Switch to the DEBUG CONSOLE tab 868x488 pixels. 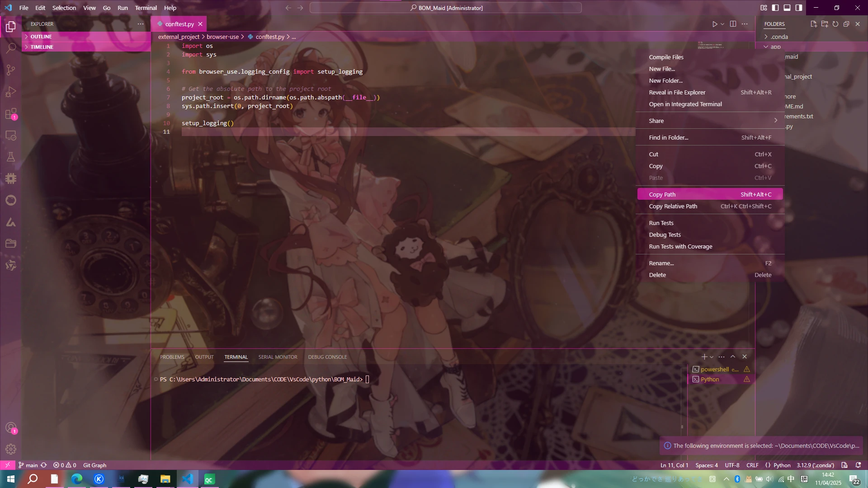coord(327,357)
